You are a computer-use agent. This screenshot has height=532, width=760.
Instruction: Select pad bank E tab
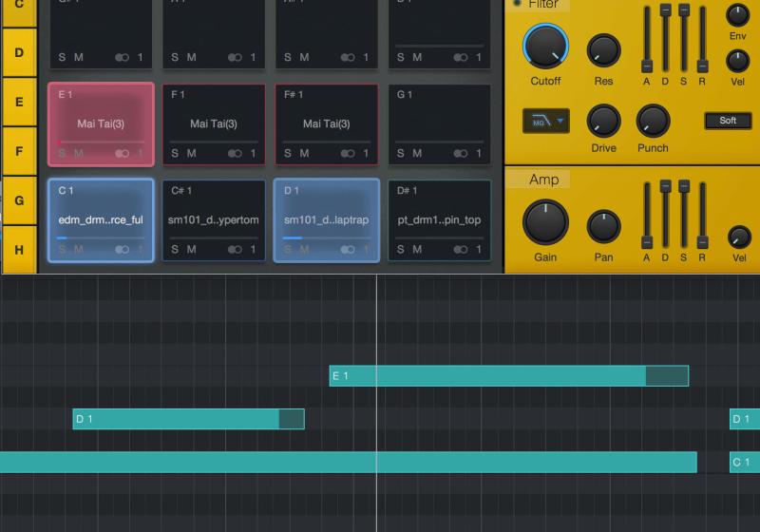(19, 100)
